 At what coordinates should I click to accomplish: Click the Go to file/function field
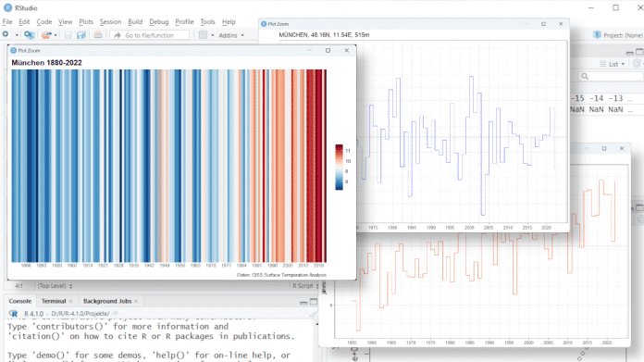[150, 35]
